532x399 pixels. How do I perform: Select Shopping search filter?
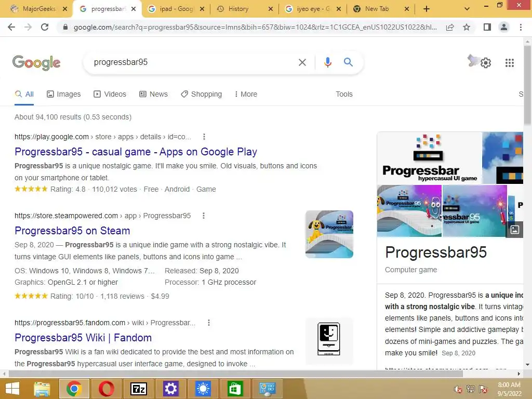202,94
